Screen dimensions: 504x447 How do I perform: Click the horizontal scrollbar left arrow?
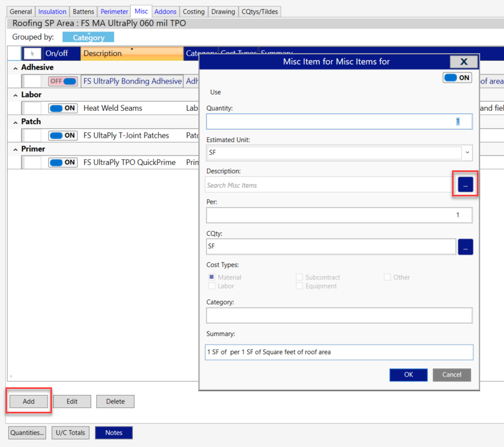click(x=11, y=376)
